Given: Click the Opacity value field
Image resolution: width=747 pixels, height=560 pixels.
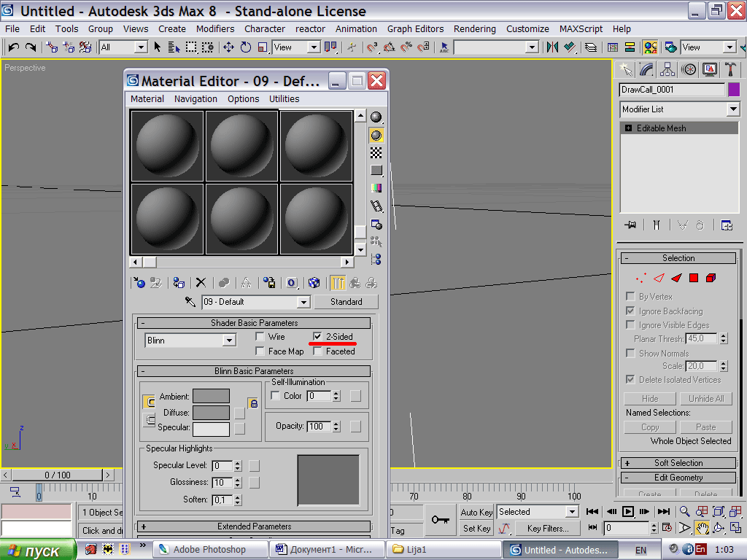Looking at the screenshot, I should tap(320, 426).
